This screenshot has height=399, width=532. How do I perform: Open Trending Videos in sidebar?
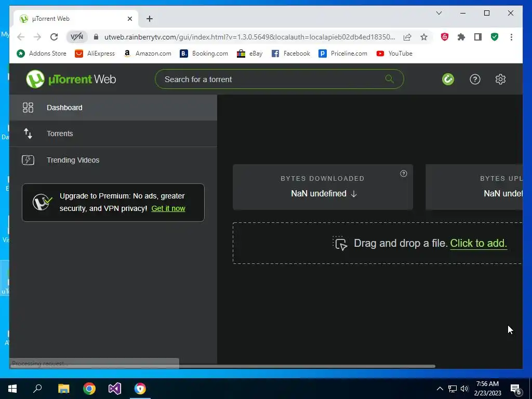tap(113, 160)
